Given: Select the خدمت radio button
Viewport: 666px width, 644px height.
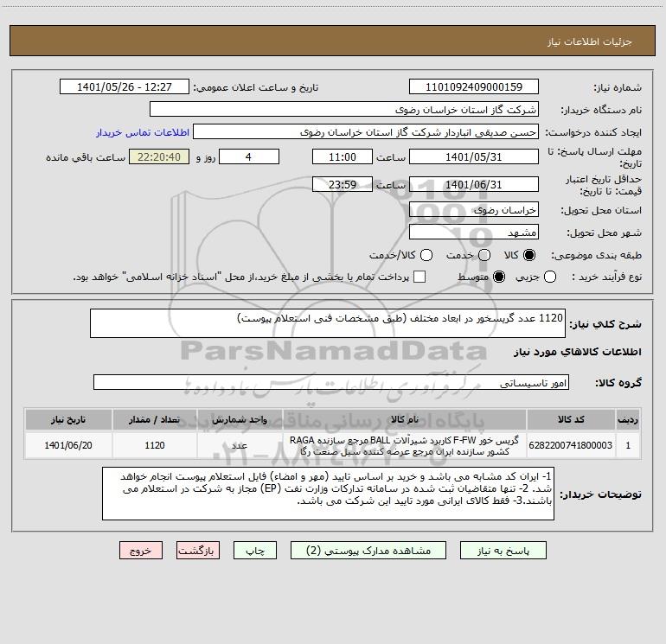Looking at the screenshot, I should [x=484, y=255].
